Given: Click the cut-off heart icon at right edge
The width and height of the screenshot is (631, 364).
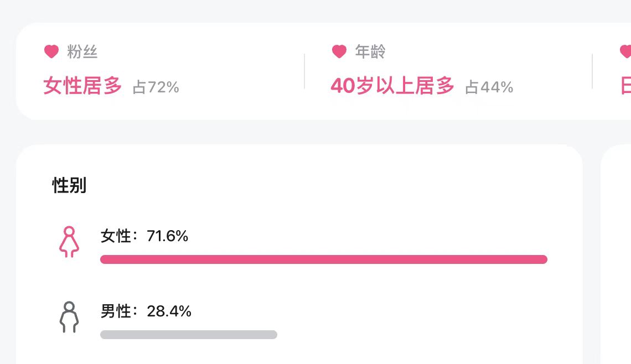Looking at the screenshot, I should pos(626,52).
